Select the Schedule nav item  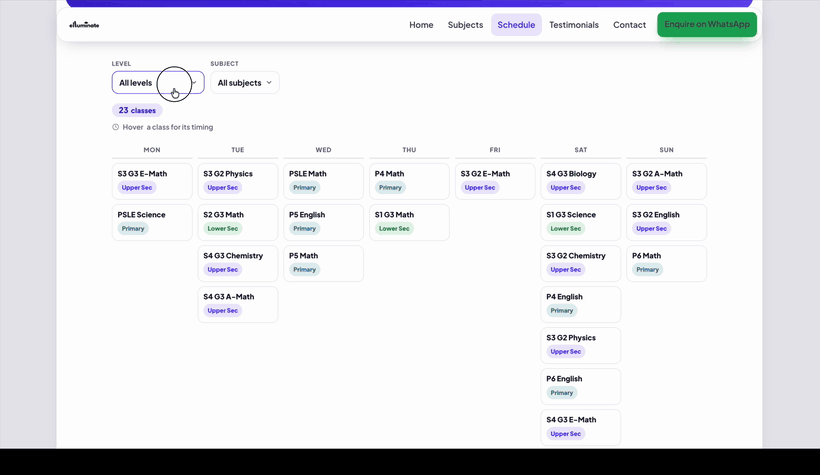pos(516,25)
